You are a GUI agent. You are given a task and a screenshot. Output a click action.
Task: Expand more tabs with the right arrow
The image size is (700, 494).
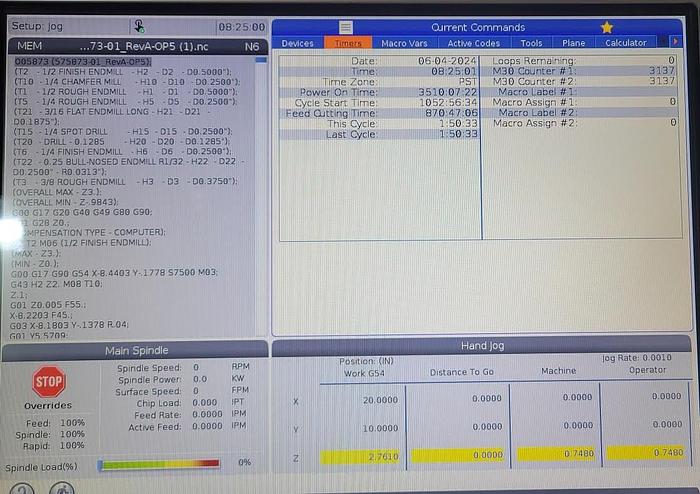pos(671,43)
